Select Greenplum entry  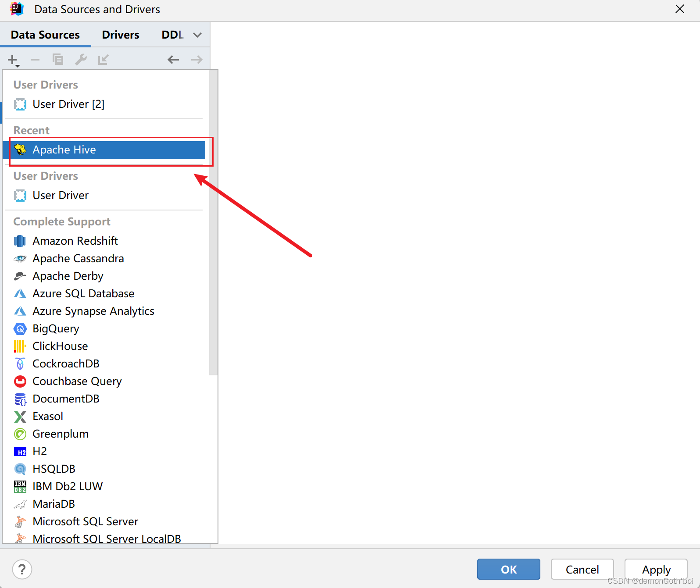click(104, 434)
